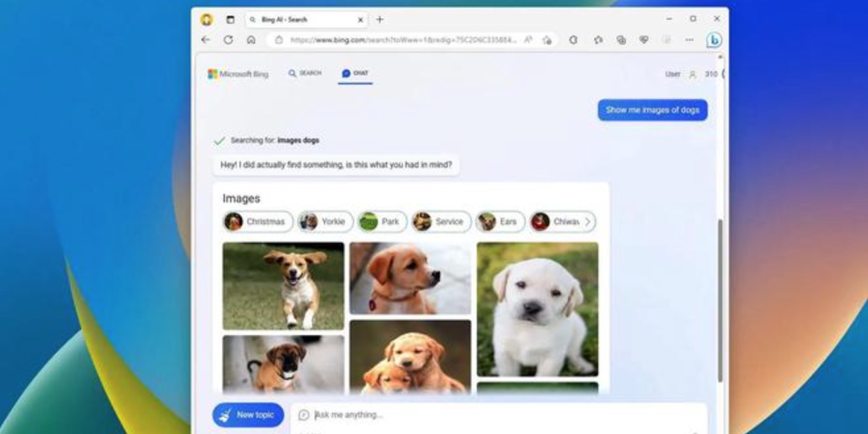Image resolution: width=868 pixels, height=434 pixels.
Task: Select the Bing AI - Search browser tab
Action: point(307,20)
